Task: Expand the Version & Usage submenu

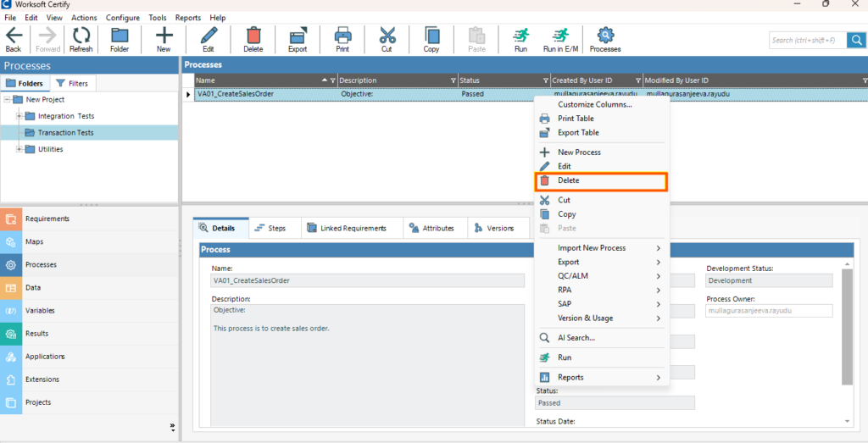Action: coord(602,318)
